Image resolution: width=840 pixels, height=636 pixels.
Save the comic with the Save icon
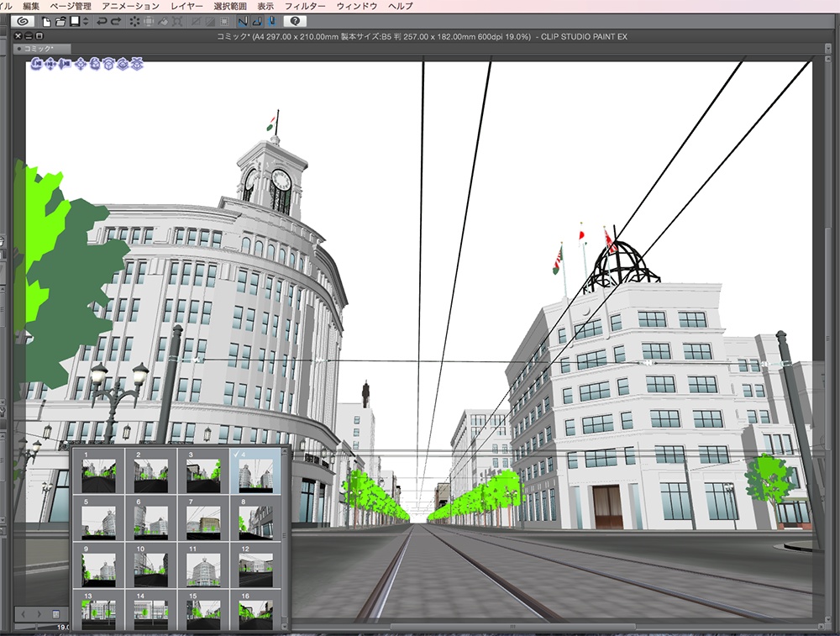[x=75, y=22]
